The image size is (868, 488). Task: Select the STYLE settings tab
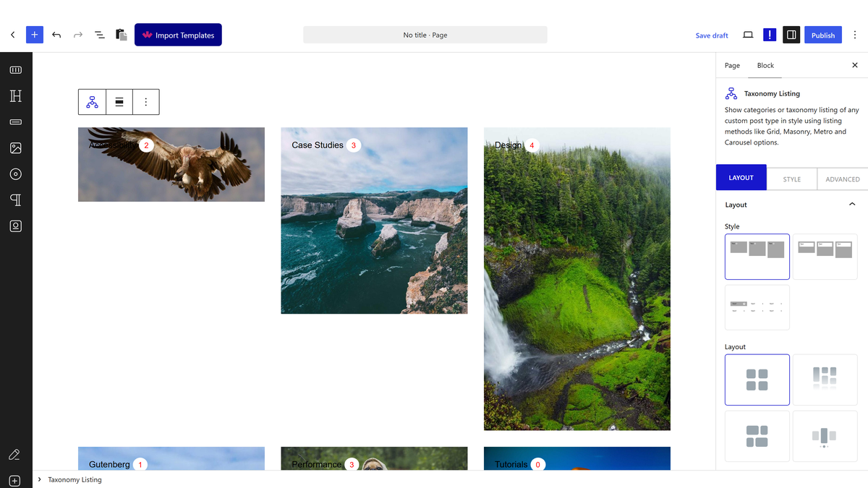tap(792, 179)
